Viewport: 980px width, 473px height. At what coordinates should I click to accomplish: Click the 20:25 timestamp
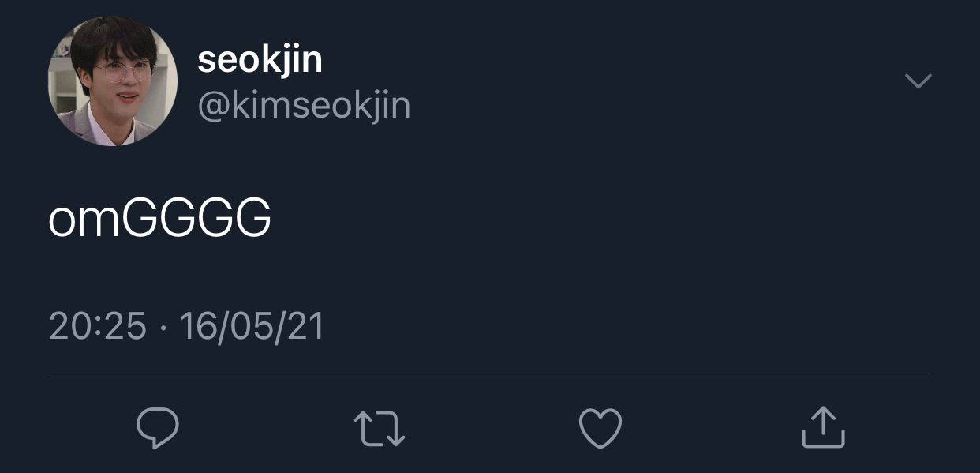[98, 326]
